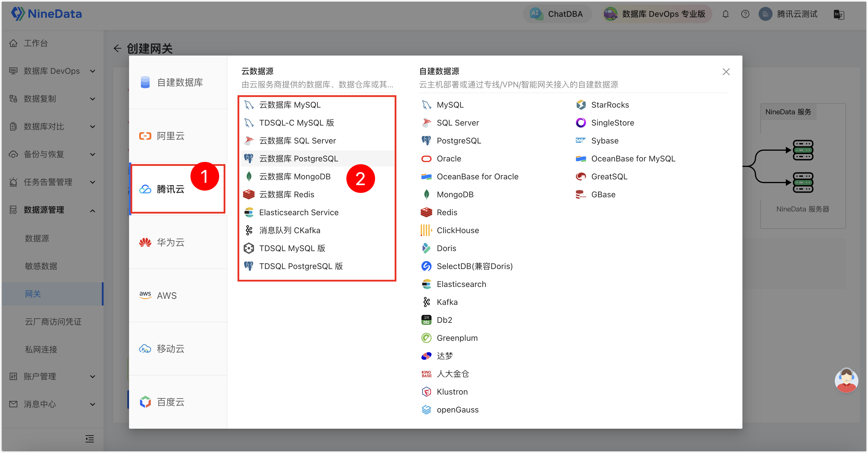Image resolution: width=868 pixels, height=453 pixels.
Task: Click the 达梦 database icon
Action: tap(426, 356)
